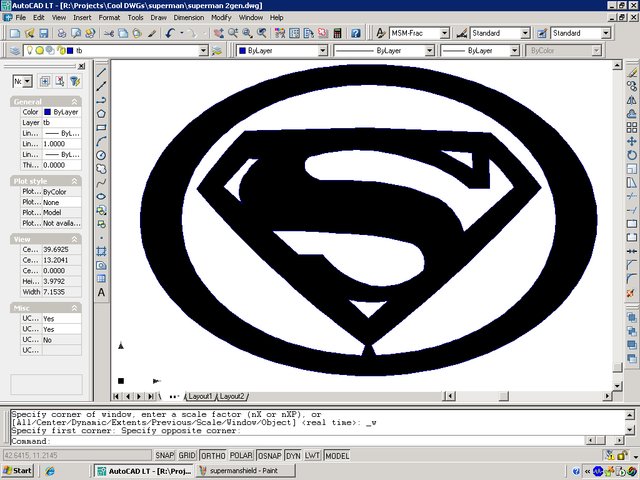
Task: Open the Draw menu
Action: click(x=158, y=18)
